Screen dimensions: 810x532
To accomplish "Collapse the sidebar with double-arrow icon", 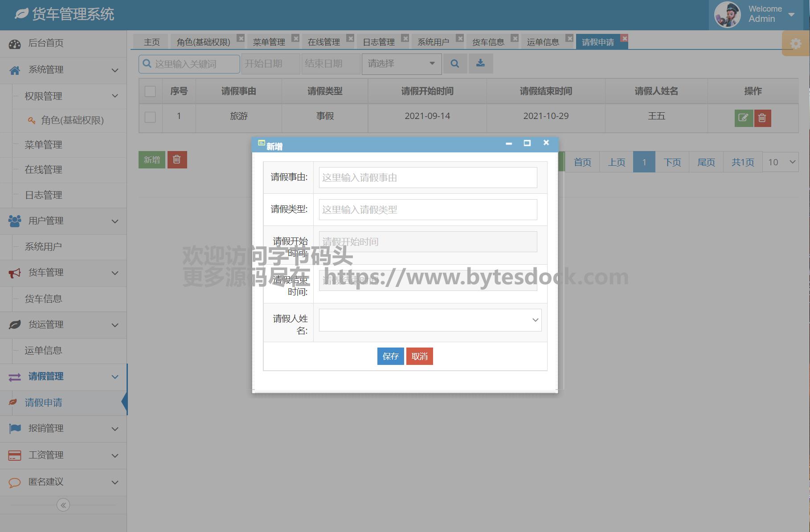I will click(x=63, y=505).
